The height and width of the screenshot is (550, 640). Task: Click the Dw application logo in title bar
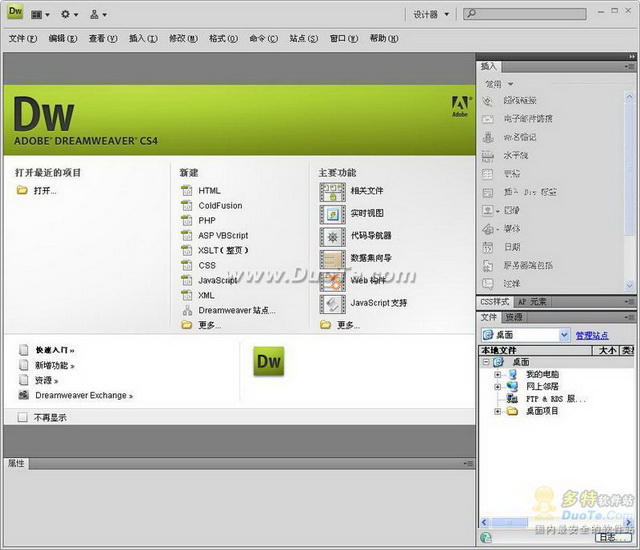click(15, 11)
